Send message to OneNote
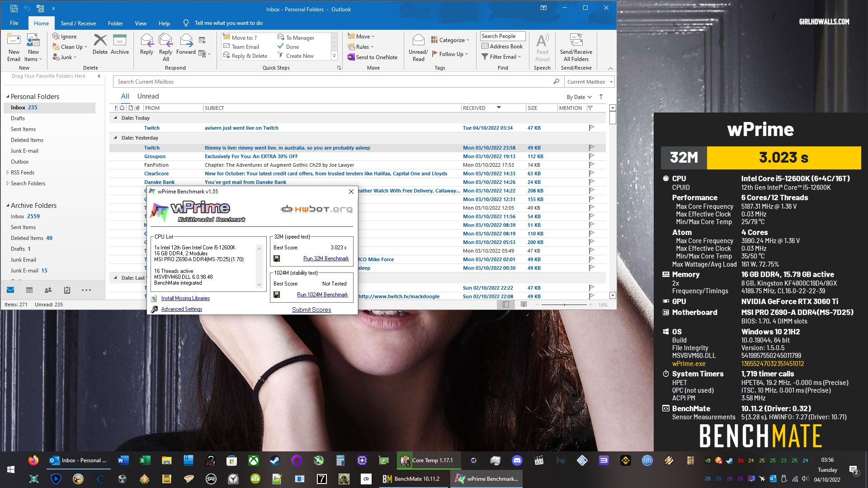Viewport: 868px width, 488px height. (373, 57)
